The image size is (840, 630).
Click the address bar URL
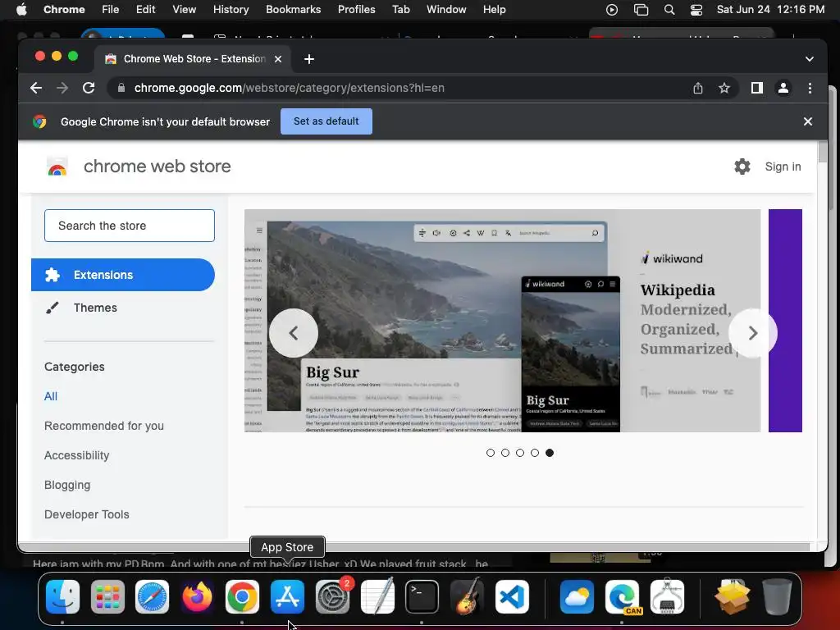290,88
